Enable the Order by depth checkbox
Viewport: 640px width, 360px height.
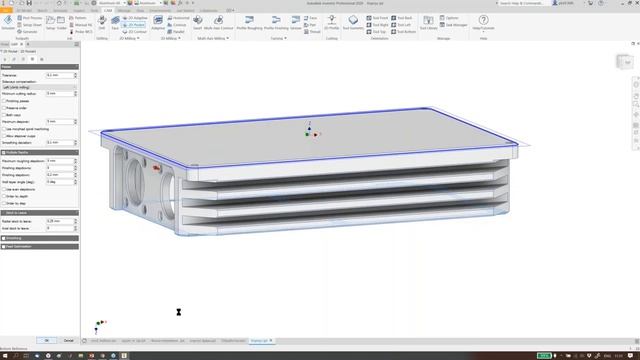pos(4,196)
